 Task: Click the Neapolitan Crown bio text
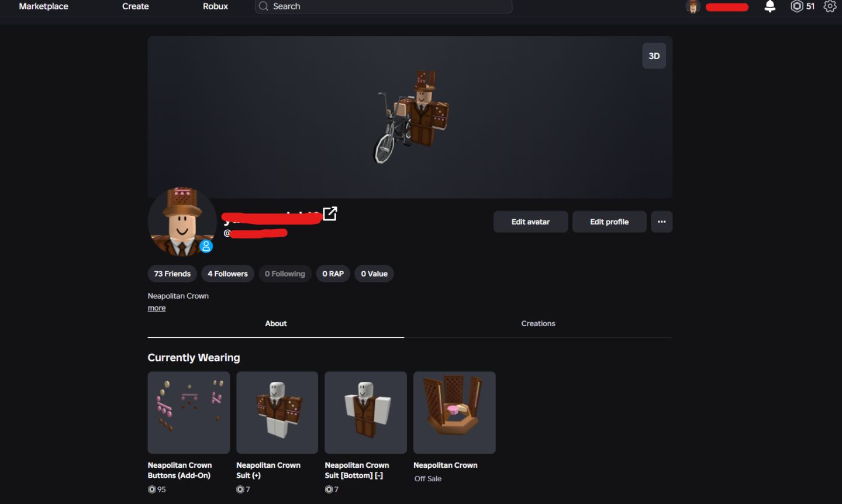pyautogui.click(x=178, y=296)
